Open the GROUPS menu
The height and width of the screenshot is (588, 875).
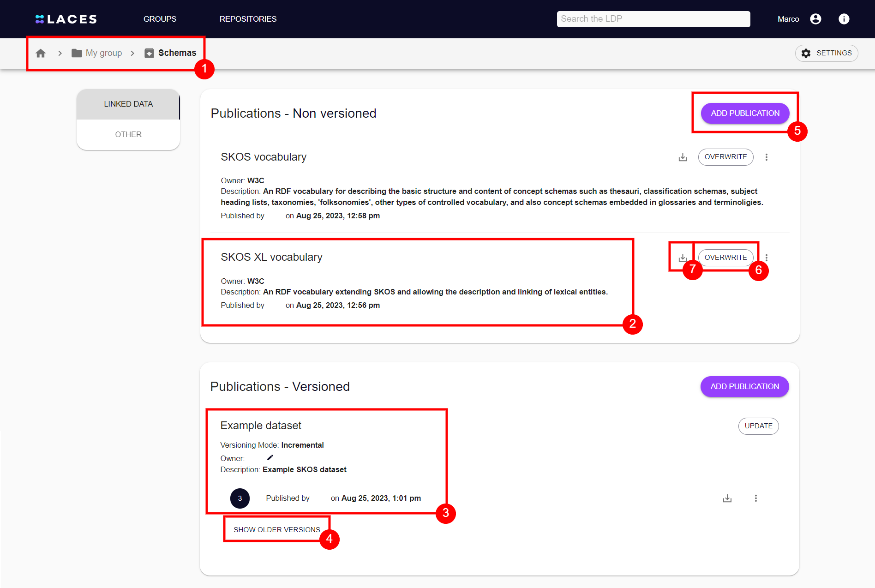tap(160, 19)
